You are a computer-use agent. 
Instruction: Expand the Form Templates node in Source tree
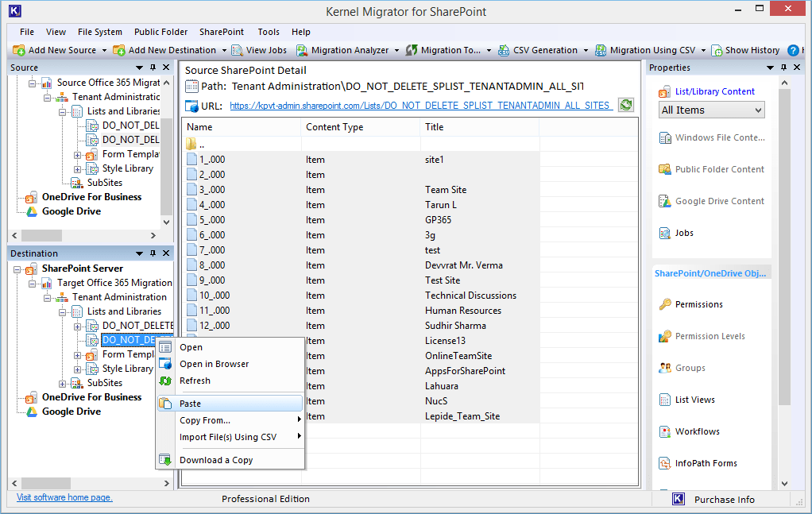(77, 155)
